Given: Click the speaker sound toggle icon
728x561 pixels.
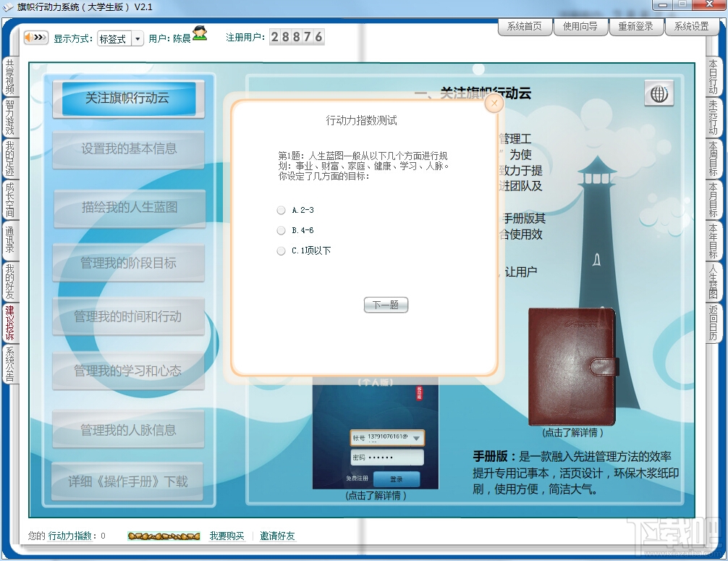Looking at the screenshot, I should (x=35, y=37).
